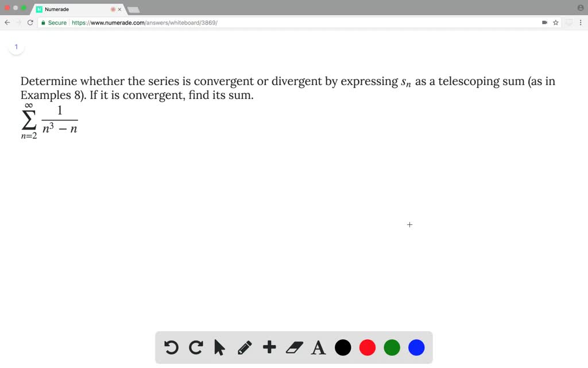This screenshot has height=368, width=588.
Task: Select the eraser tool
Action: coord(294,347)
